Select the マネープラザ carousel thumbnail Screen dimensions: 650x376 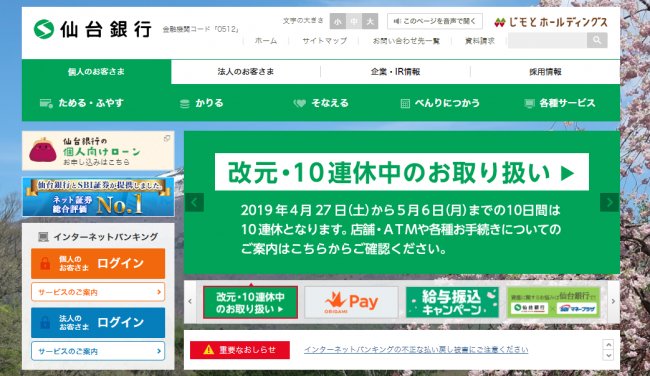point(553,302)
